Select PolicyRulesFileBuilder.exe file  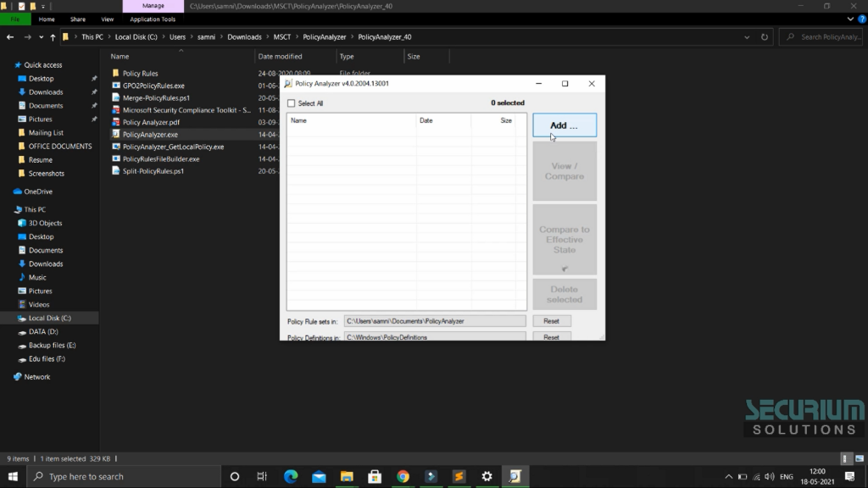coord(160,158)
